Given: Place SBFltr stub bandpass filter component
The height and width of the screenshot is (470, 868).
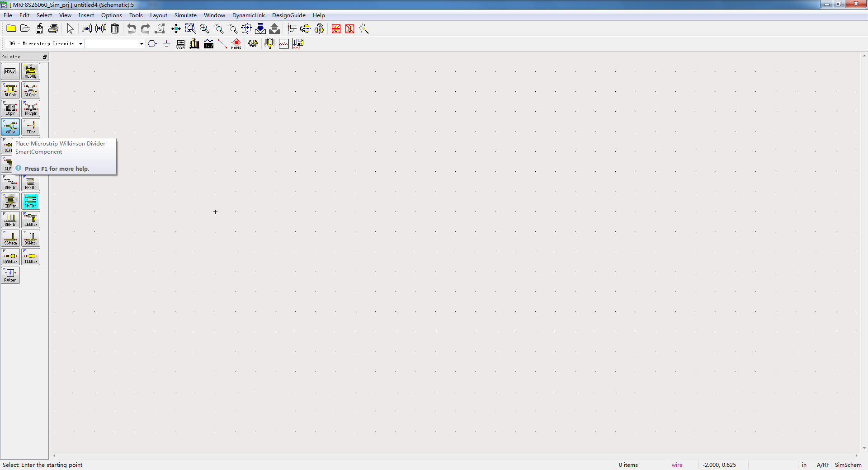Looking at the screenshot, I should pos(10,220).
